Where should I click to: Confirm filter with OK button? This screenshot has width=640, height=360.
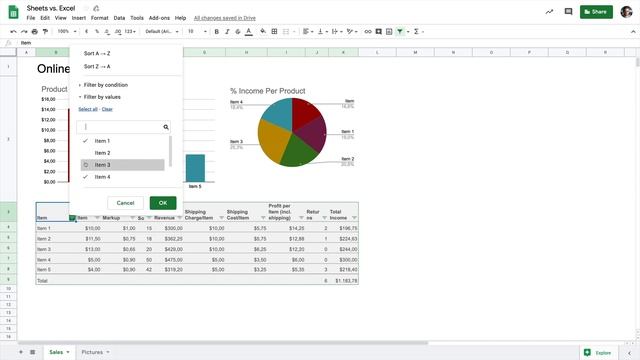point(163,203)
